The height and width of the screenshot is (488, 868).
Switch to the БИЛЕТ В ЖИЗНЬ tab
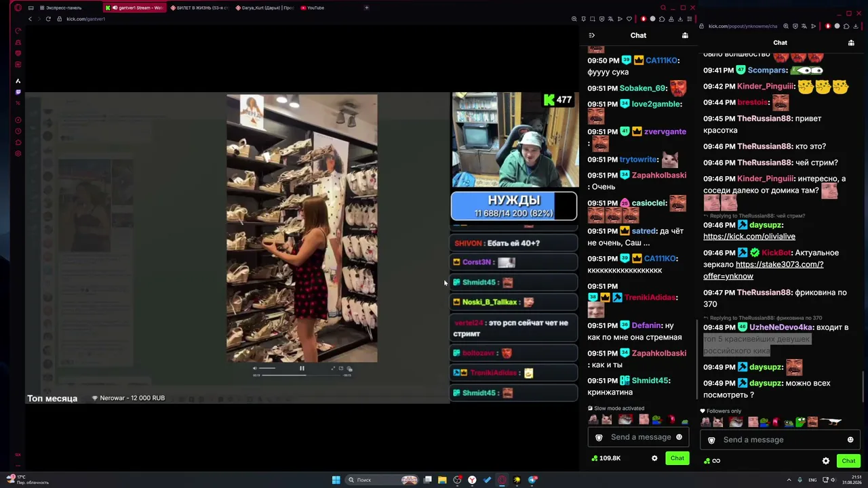(199, 8)
